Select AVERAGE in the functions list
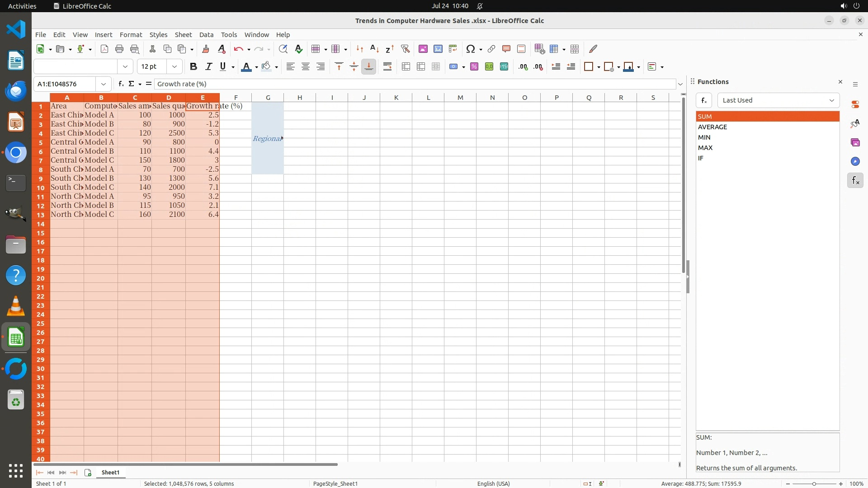 click(712, 127)
